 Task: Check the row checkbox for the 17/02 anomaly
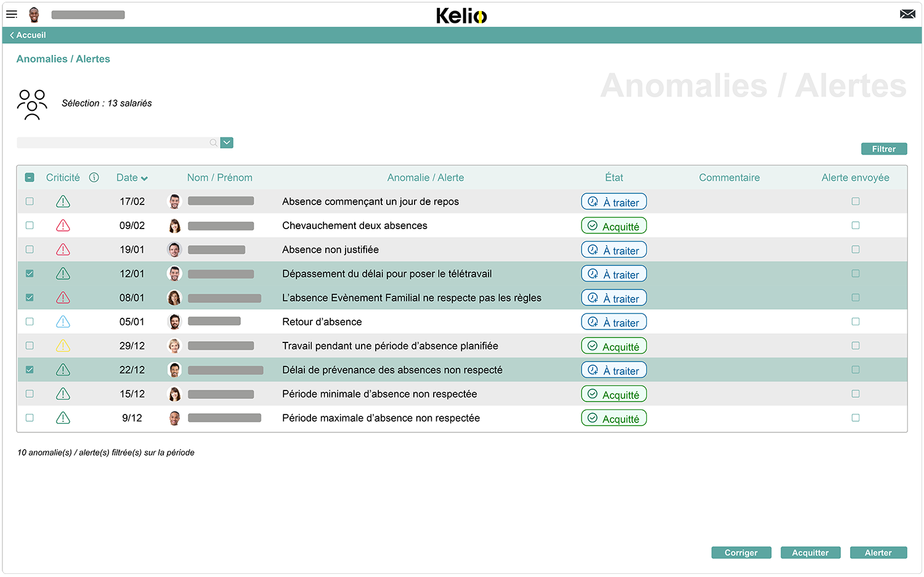click(29, 201)
